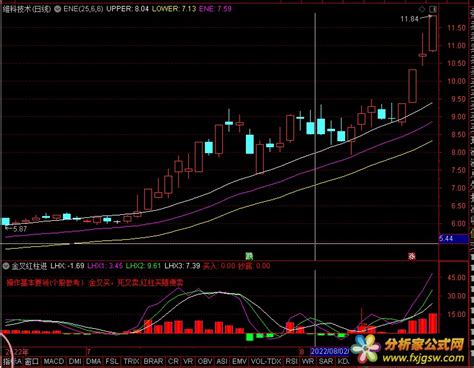Open the VOL-TDX indicator tab
This screenshot has width=474, height=368.
coord(266,361)
